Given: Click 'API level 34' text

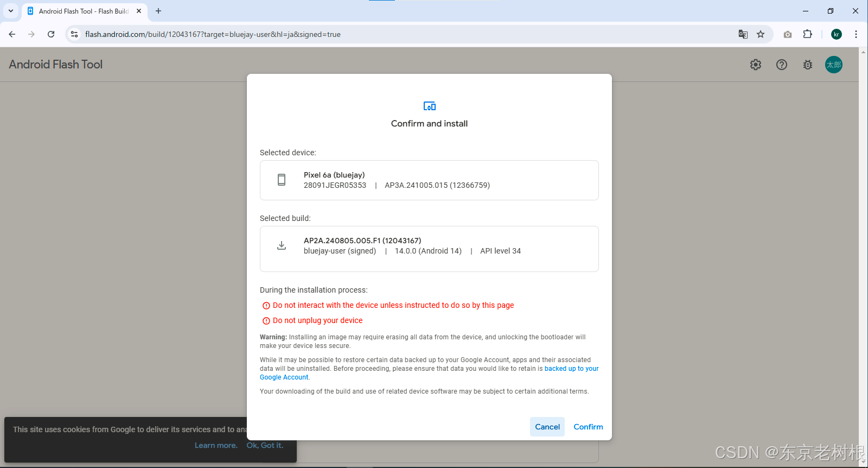Looking at the screenshot, I should click(500, 251).
